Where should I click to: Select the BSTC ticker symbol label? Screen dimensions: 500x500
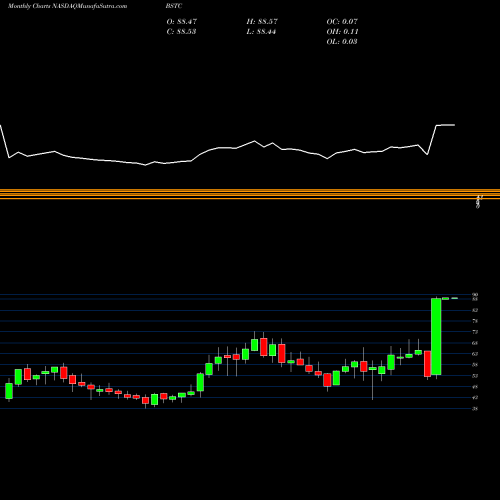point(174,6)
